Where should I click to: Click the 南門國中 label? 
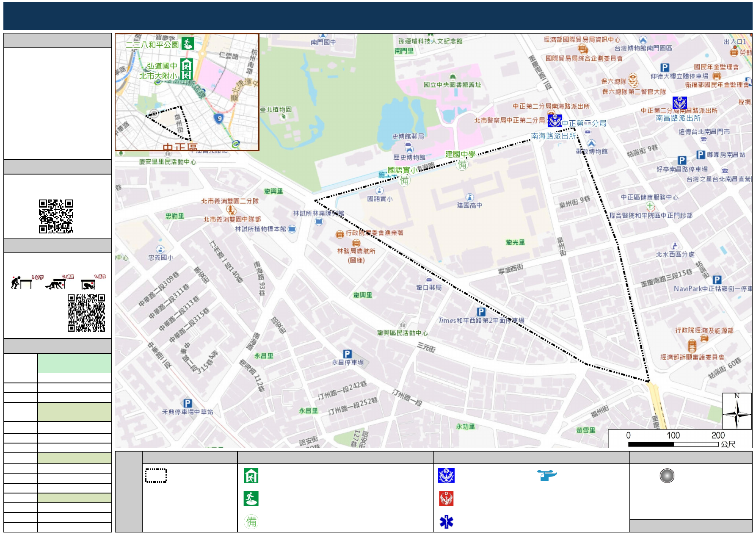[323, 42]
